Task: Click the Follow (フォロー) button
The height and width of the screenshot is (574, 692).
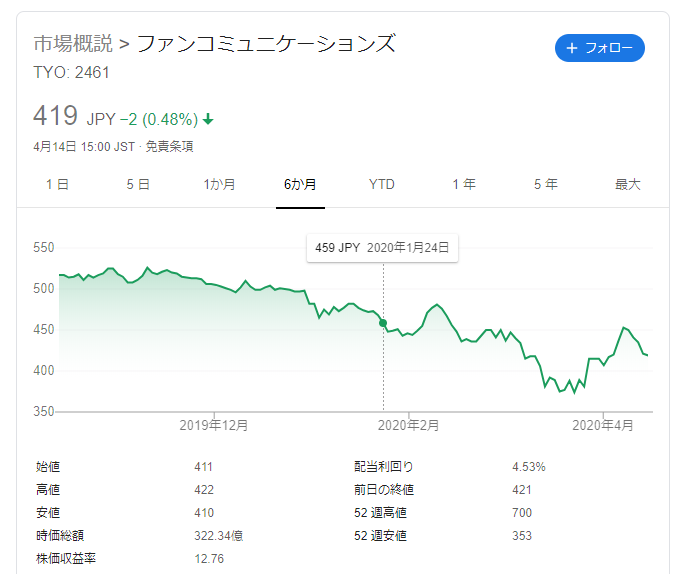Action: tap(600, 48)
